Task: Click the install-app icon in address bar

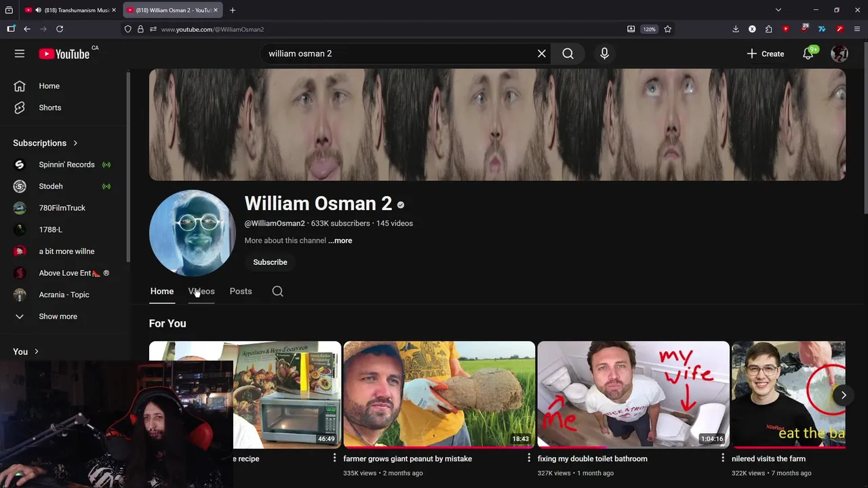Action: pos(631,29)
